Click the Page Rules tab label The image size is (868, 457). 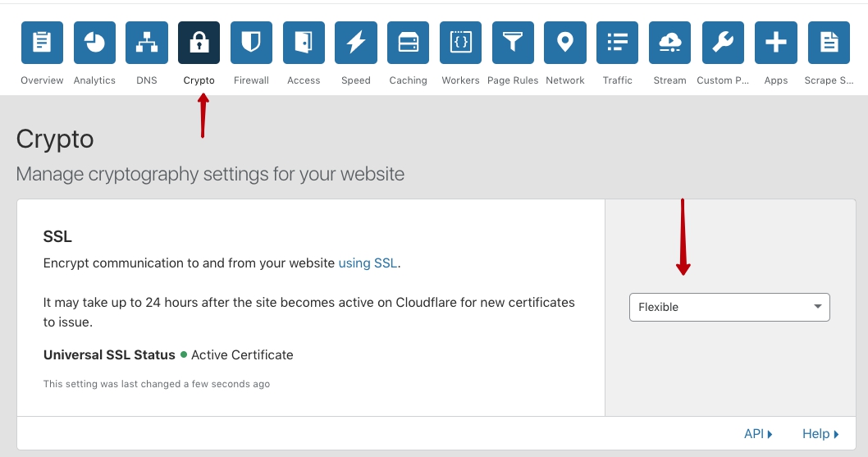tap(513, 80)
